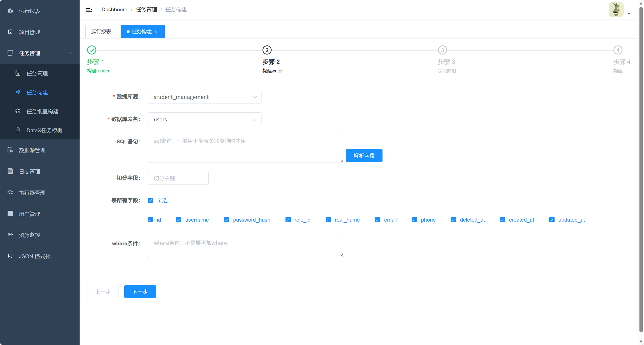
Task: Click the 项目管理 sidebar icon
Action: [x=10, y=32]
